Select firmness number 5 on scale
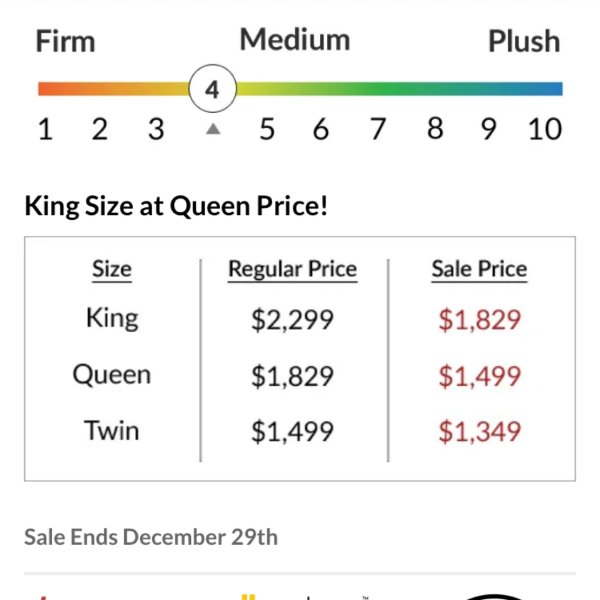The width and height of the screenshot is (600, 600). pyautogui.click(x=267, y=129)
